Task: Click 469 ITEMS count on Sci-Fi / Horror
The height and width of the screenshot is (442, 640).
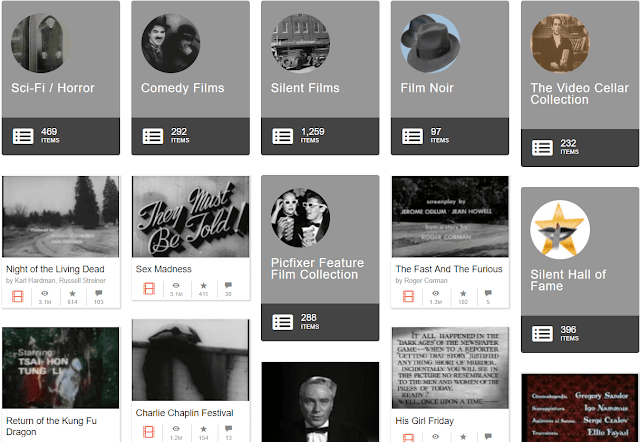Action: tap(50, 135)
